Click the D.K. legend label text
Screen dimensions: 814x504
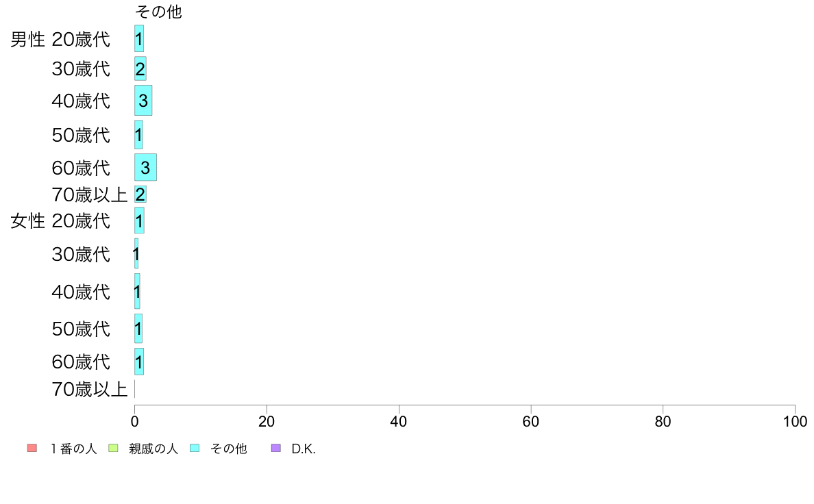tap(303, 449)
